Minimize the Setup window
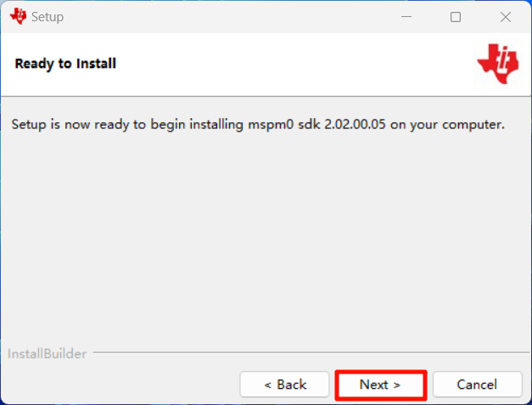 coord(406,17)
